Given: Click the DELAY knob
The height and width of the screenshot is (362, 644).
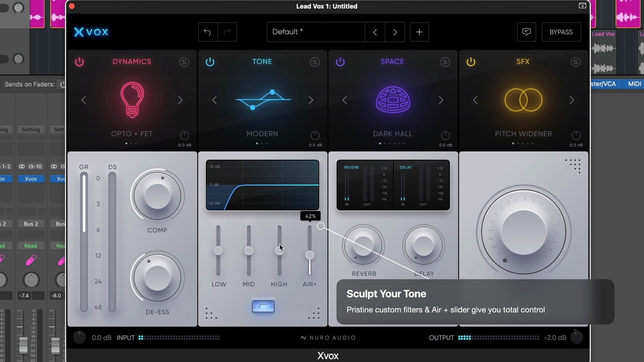Looking at the screenshot, I should pyautogui.click(x=424, y=246).
